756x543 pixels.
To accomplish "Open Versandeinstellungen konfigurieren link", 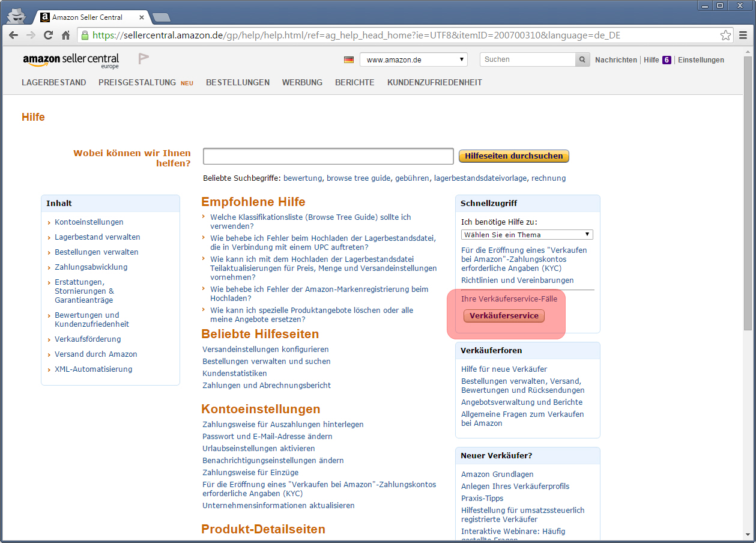I will point(265,349).
